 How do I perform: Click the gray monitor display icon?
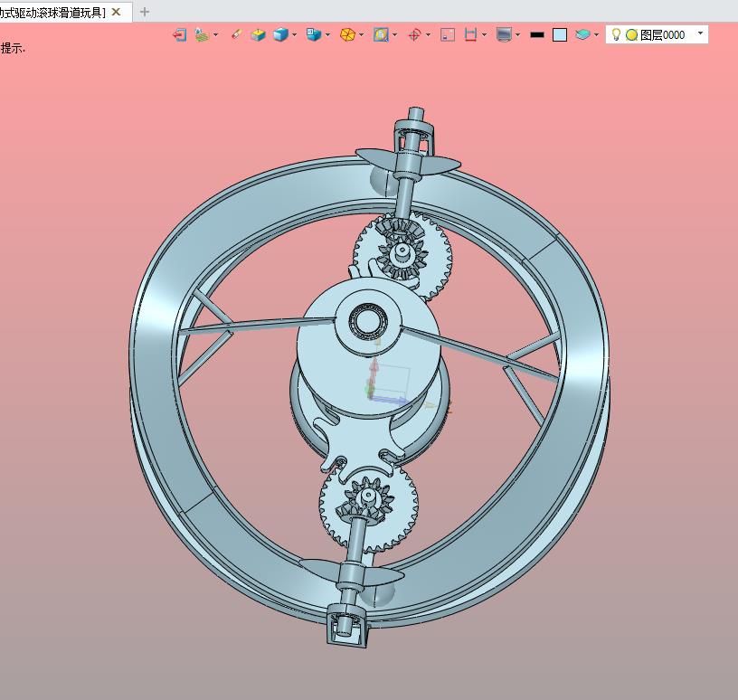[504, 35]
